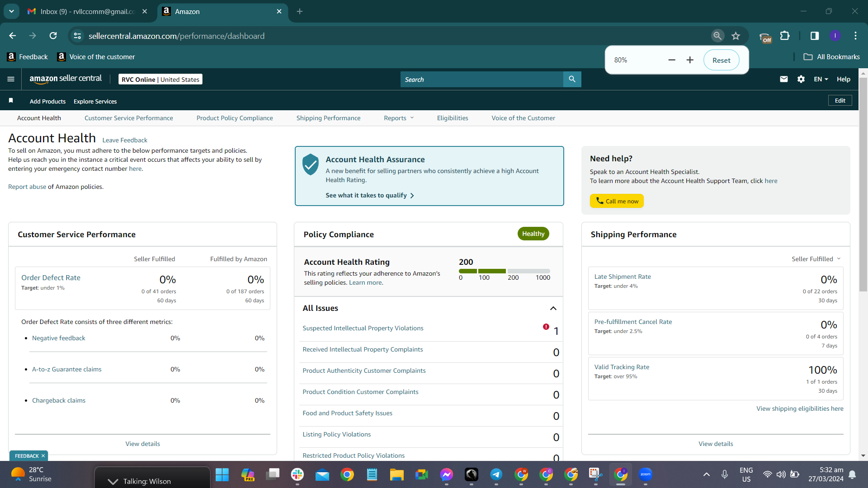The width and height of the screenshot is (868, 488).
Task: Click View details under Customer Service Performance
Action: (x=143, y=444)
